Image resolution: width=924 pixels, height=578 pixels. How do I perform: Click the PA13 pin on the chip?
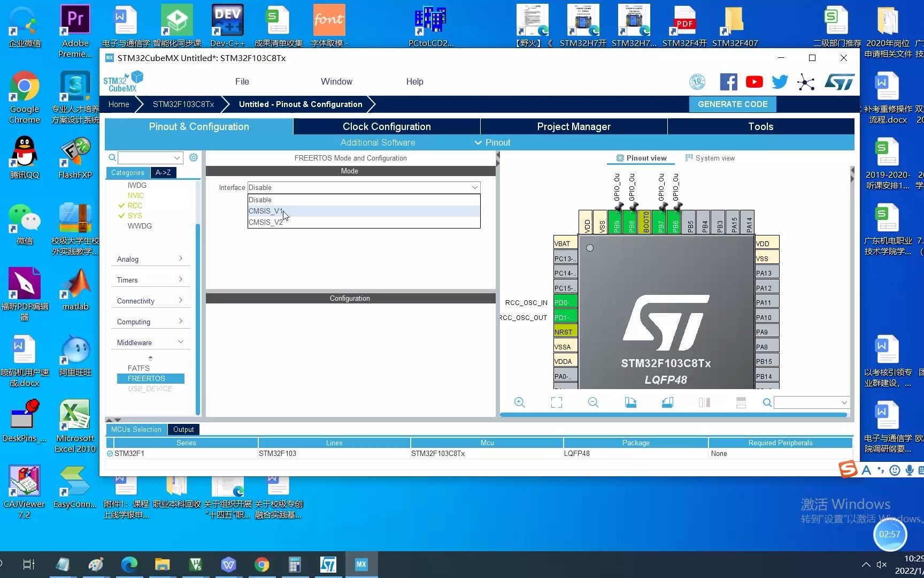pyautogui.click(x=767, y=273)
